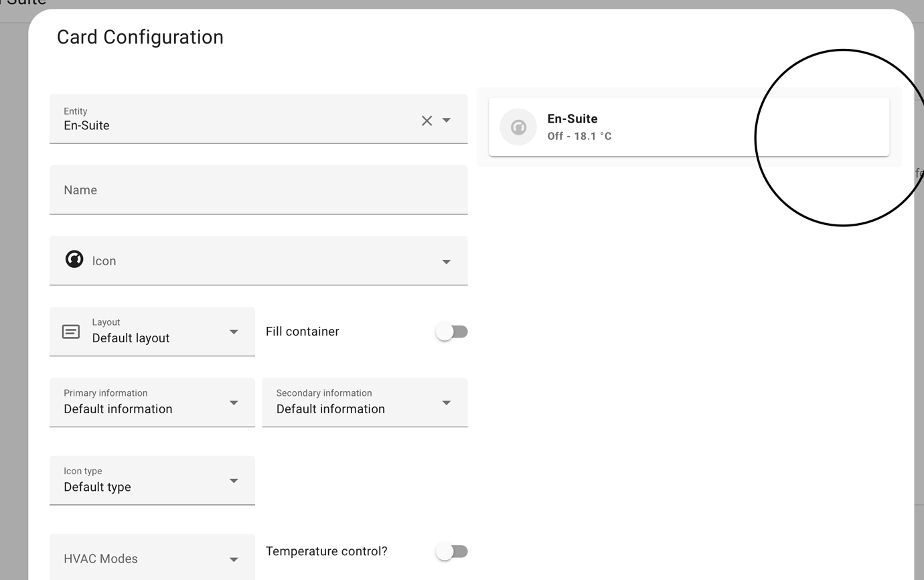Toggle the Fill container switch on
The image size is (924, 580).
pyautogui.click(x=452, y=331)
